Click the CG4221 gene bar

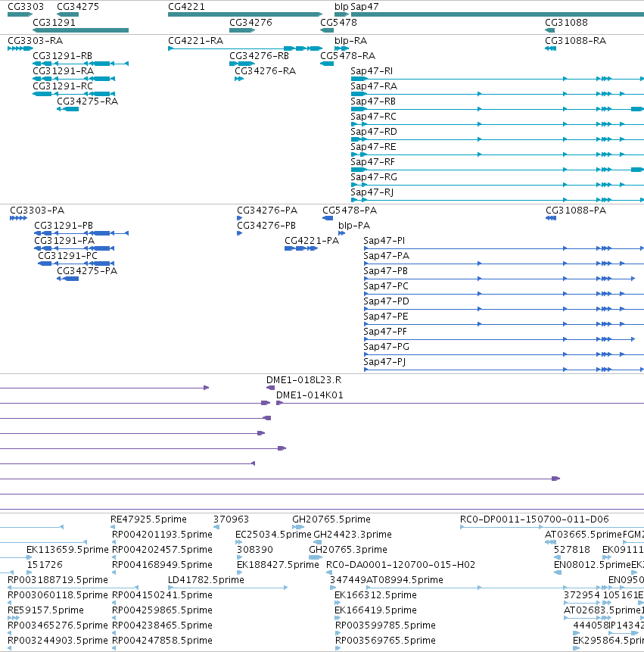tap(245, 14)
